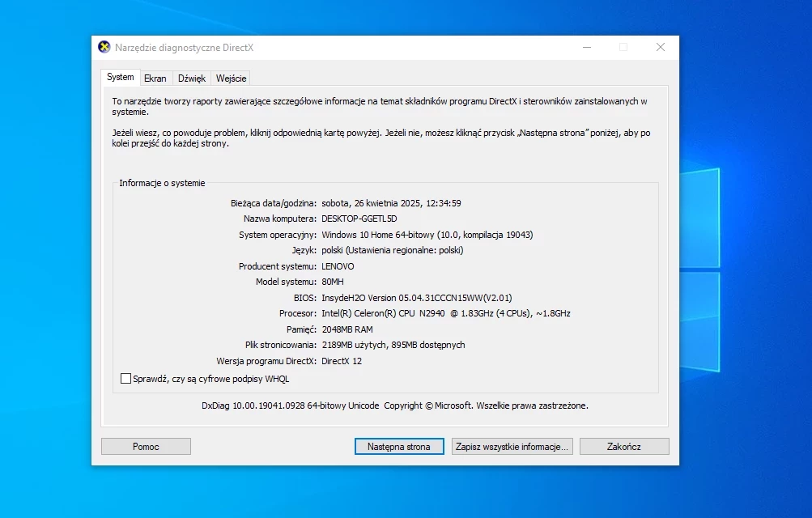Click the DirectX diagnostic tool title icon
812x518 pixels.
pyautogui.click(x=104, y=47)
